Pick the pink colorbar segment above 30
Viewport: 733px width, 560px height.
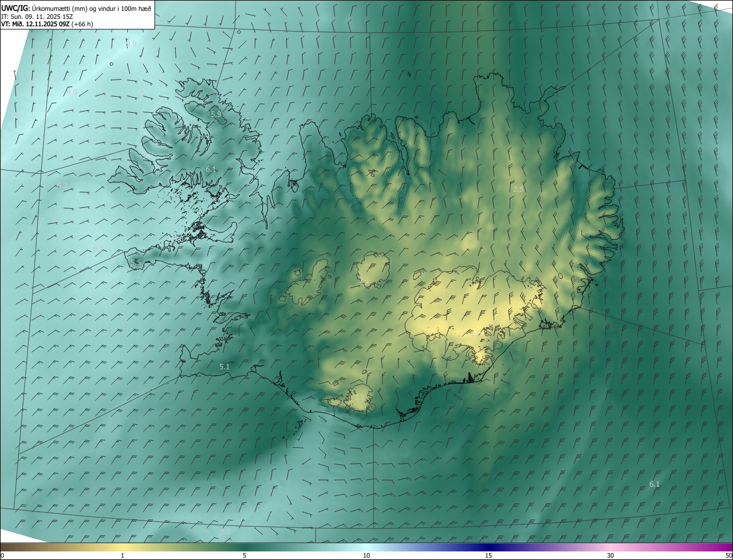(x=610, y=547)
